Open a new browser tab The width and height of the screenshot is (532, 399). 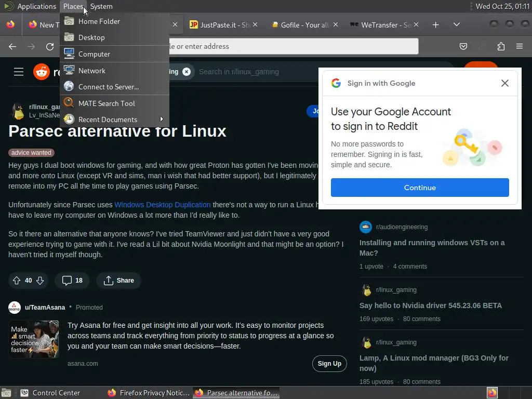pos(436,25)
